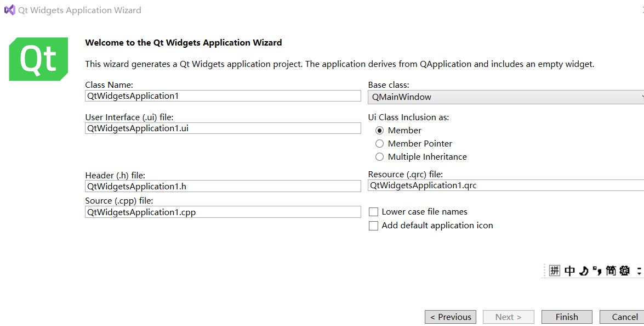Click the Source (.cpp) file field
This screenshot has height=326, width=644.
(223, 212)
